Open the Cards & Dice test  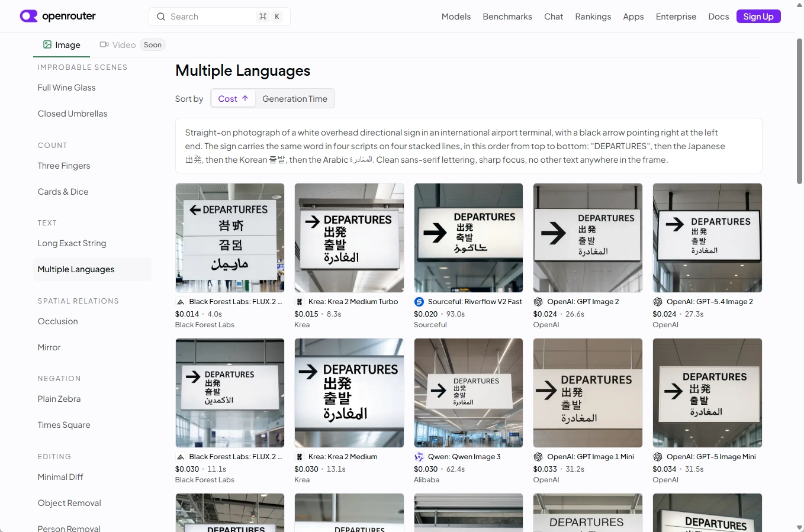point(92,192)
